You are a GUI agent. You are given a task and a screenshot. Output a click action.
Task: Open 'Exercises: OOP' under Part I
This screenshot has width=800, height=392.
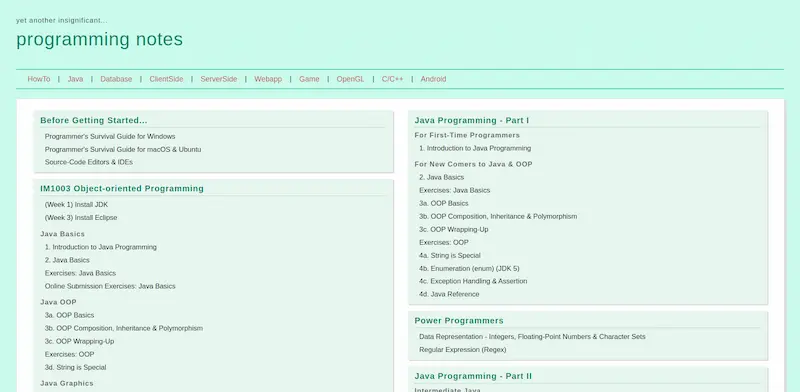(x=444, y=242)
